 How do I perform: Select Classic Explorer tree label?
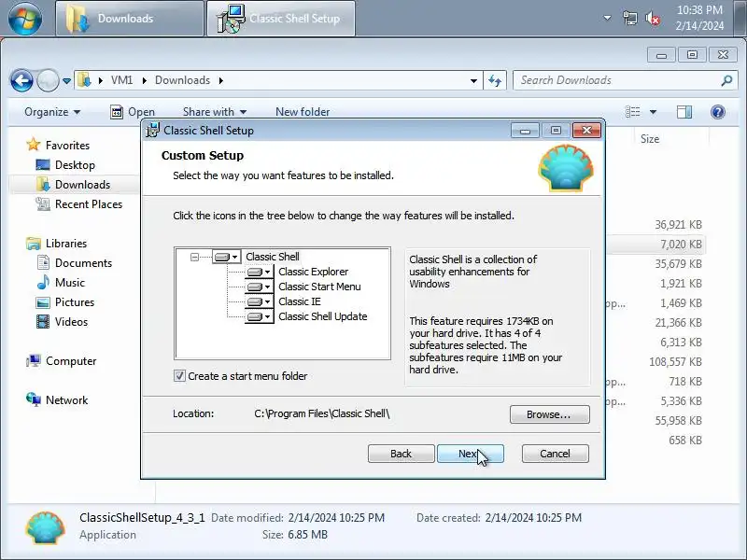pyautogui.click(x=313, y=272)
